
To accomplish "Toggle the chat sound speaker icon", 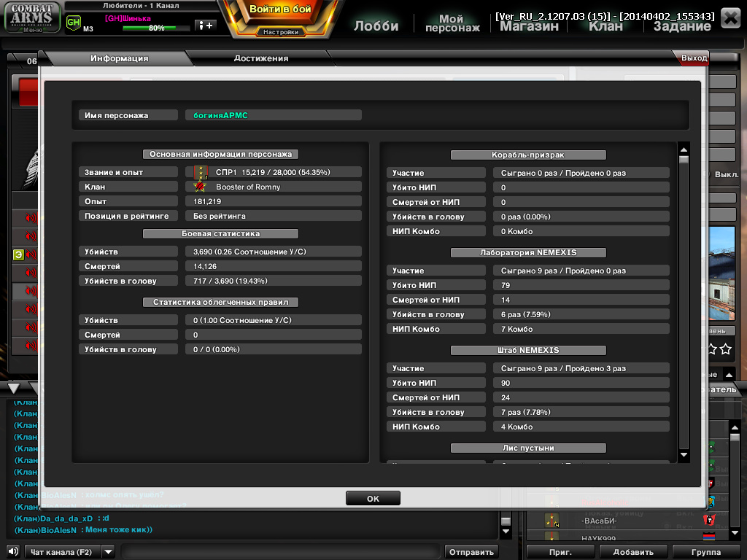I will (x=13, y=551).
